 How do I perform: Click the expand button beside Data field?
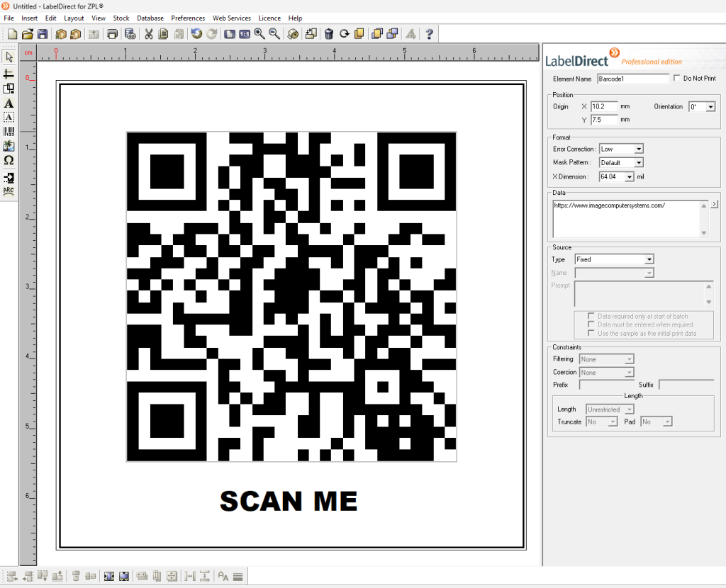point(715,204)
